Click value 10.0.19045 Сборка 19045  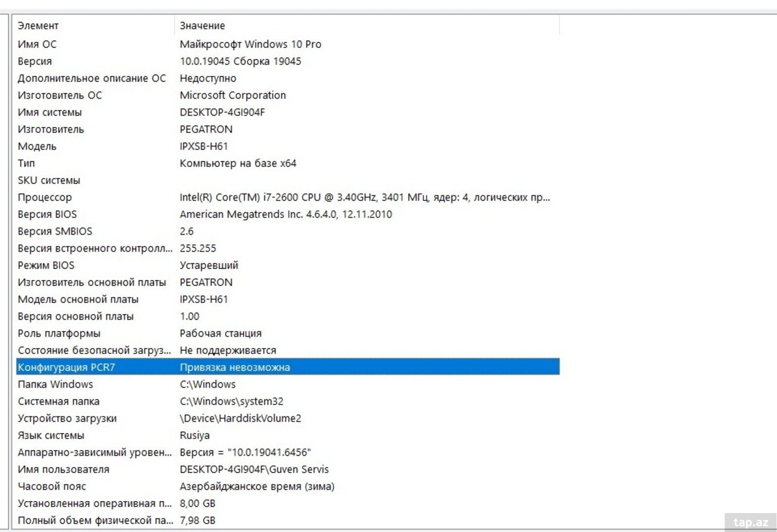coord(240,61)
